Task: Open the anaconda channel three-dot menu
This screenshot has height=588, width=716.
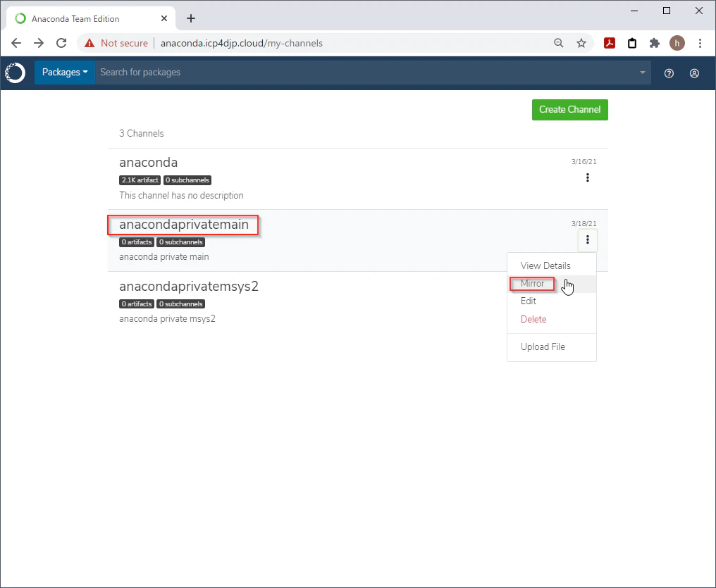Action: point(588,177)
